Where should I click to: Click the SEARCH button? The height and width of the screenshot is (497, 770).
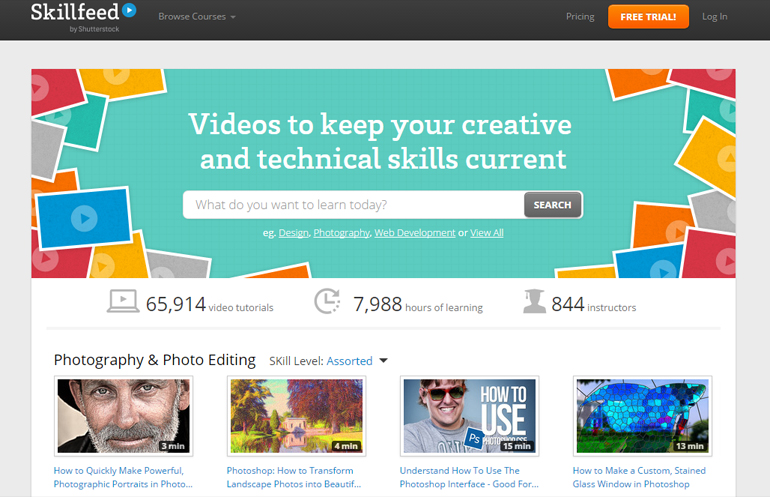coord(552,205)
